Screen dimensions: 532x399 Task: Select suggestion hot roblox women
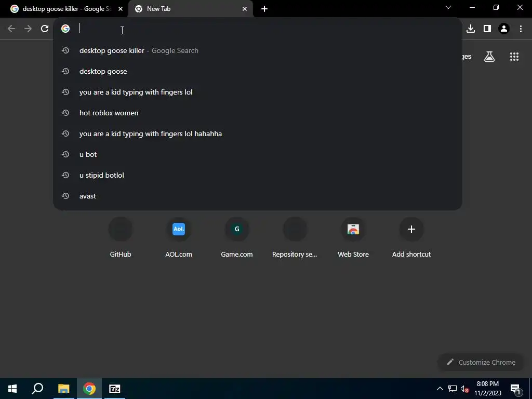click(x=258, y=113)
